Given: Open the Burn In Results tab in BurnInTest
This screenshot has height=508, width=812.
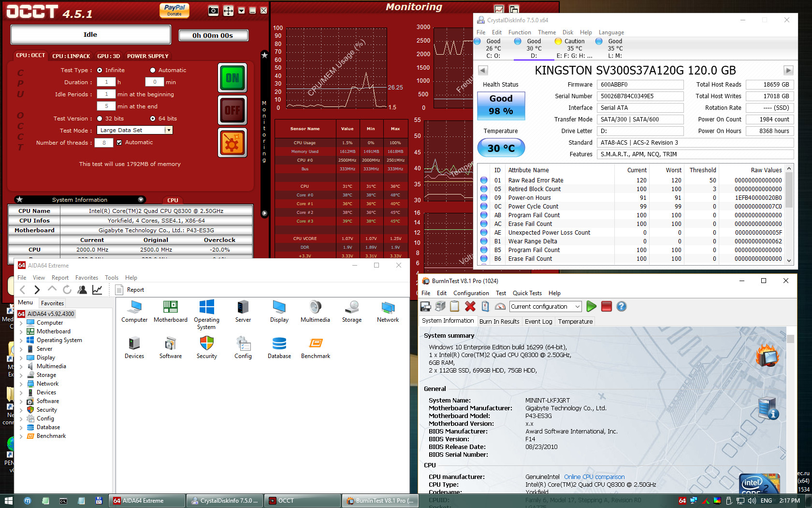Looking at the screenshot, I should (499, 321).
